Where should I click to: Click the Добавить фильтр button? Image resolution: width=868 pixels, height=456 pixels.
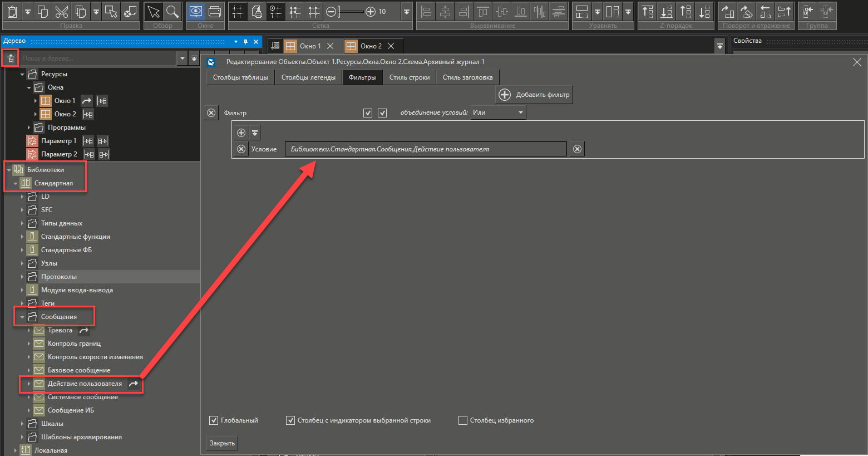[x=534, y=95]
